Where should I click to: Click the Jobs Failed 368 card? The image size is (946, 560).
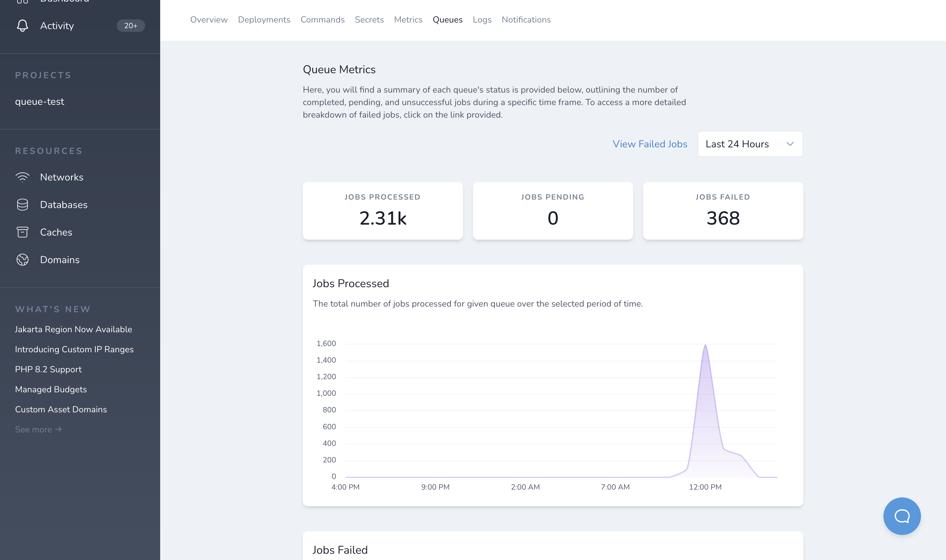tap(722, 211)
